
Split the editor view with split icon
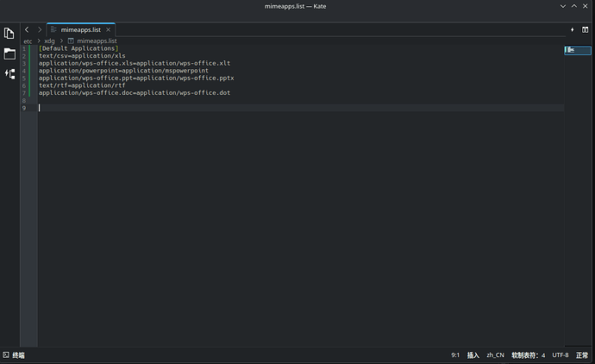tap(586, 29)
